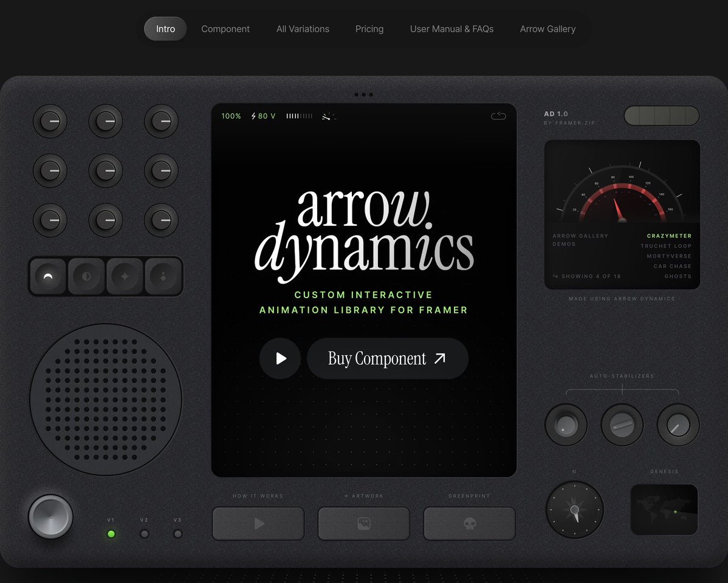Click the skull icon under GREENPRINT
The height and width of the screenshot is (583, 728).
469,523
